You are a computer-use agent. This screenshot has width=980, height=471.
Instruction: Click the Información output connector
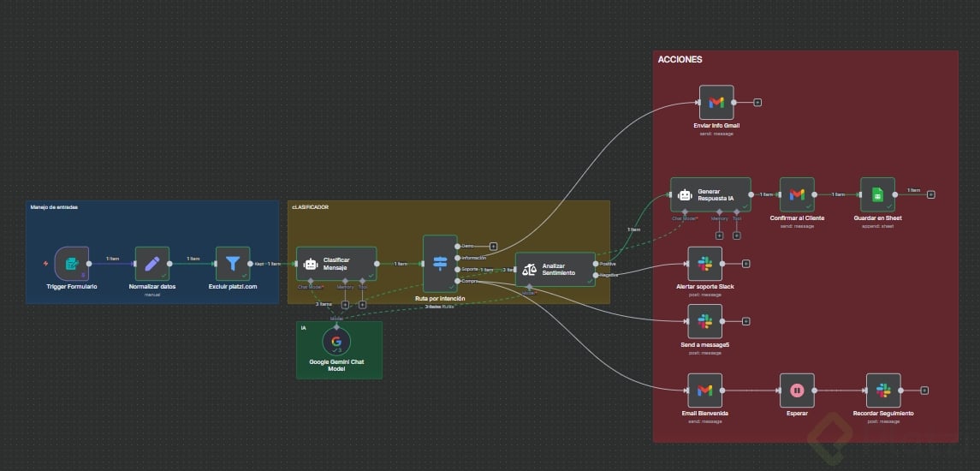click(458, 258)
